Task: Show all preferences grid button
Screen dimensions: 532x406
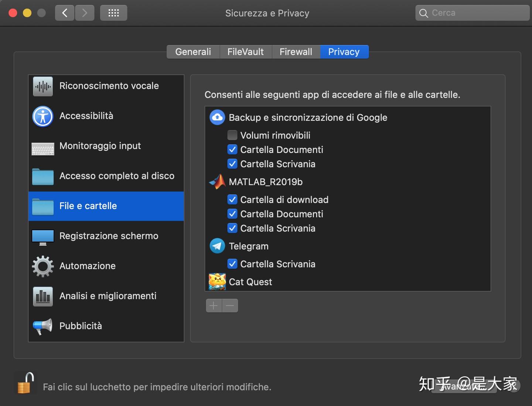Action: 113,13
